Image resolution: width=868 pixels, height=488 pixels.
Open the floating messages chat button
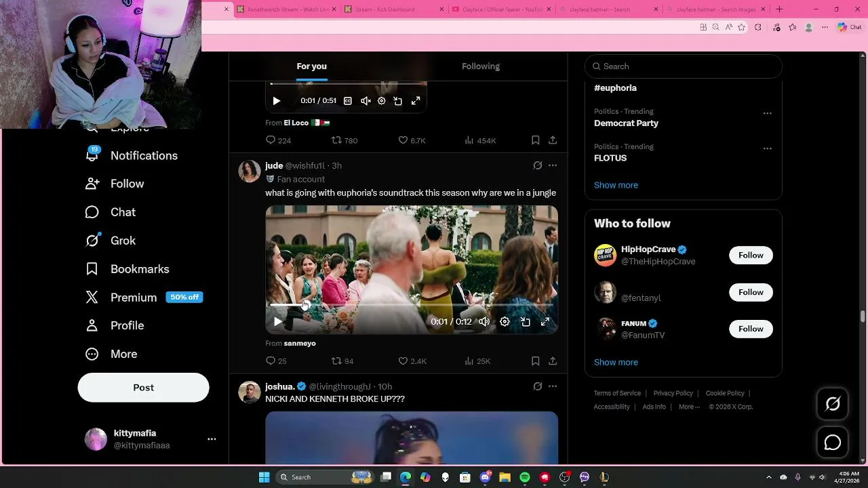point(833,443)
